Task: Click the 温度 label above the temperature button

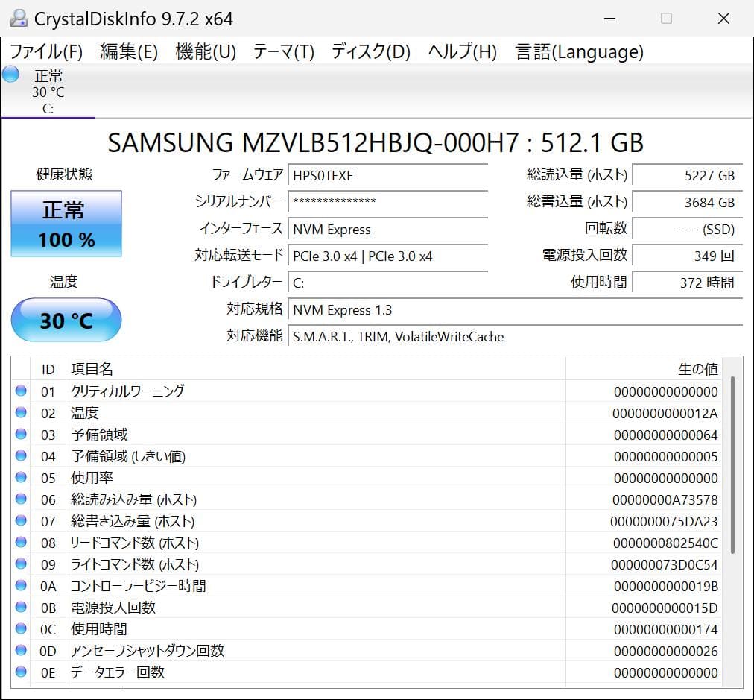Action: (x=64, y=282)
